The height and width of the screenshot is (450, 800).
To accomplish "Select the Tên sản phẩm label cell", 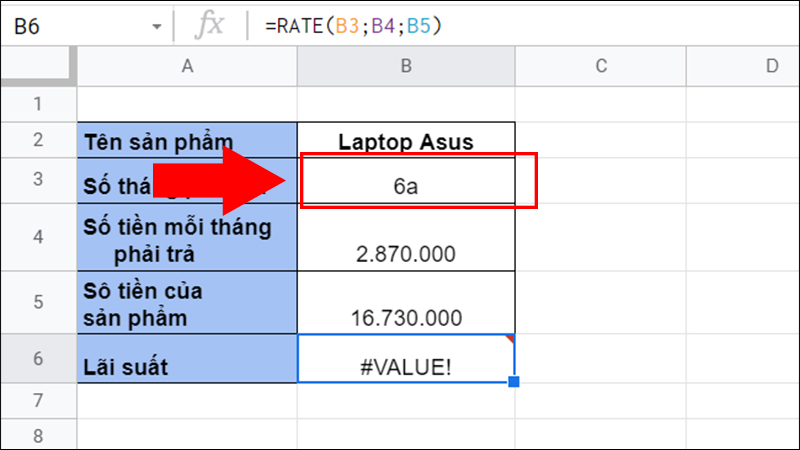I will point(187,141).
